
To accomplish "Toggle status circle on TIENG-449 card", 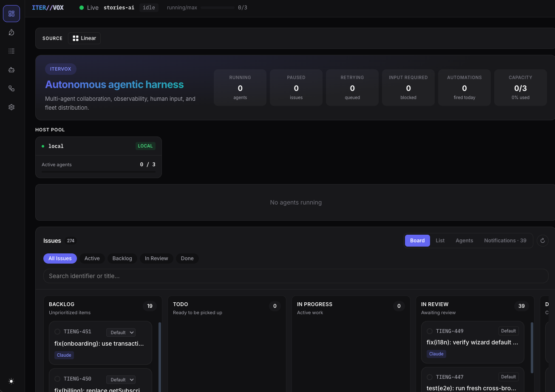I will 430,331.
